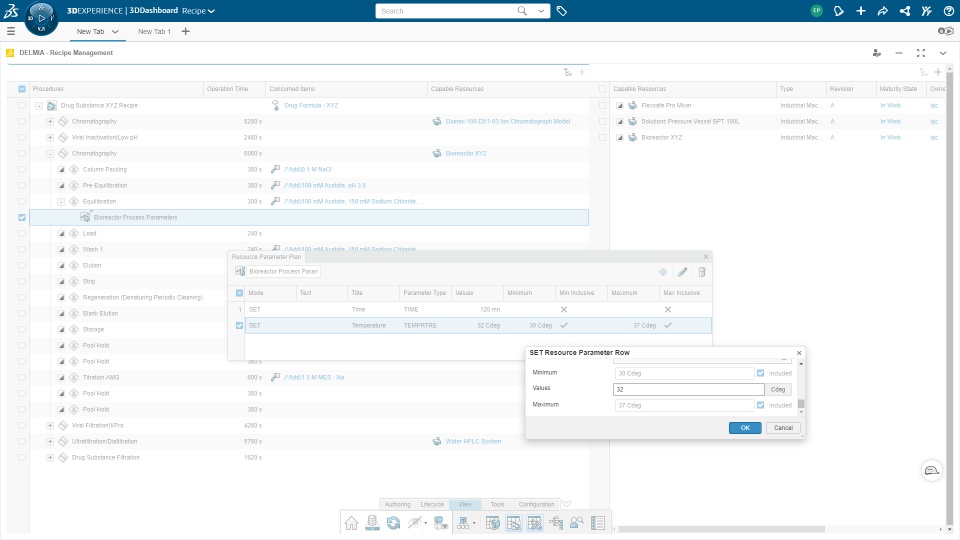This screenshot has height=540, width=960.
Task: Click the plus add icon in top bar
Action: tap(861, 11)
